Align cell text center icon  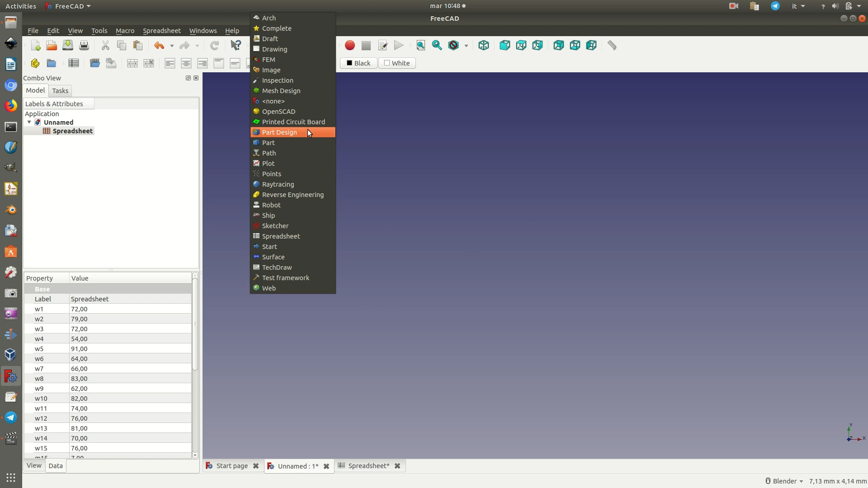point(186,63)
